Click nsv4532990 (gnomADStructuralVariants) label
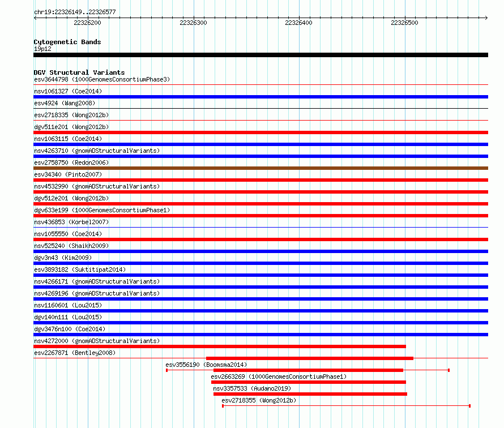This screenshot has height=428, width=504. tap(97, 186)
